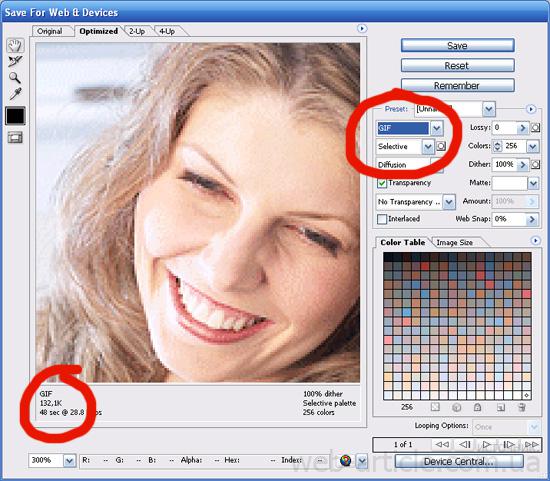Switch to the Original tab
Image resolution: width=550 pixels, height=481 pixels.
click(49, 31)
